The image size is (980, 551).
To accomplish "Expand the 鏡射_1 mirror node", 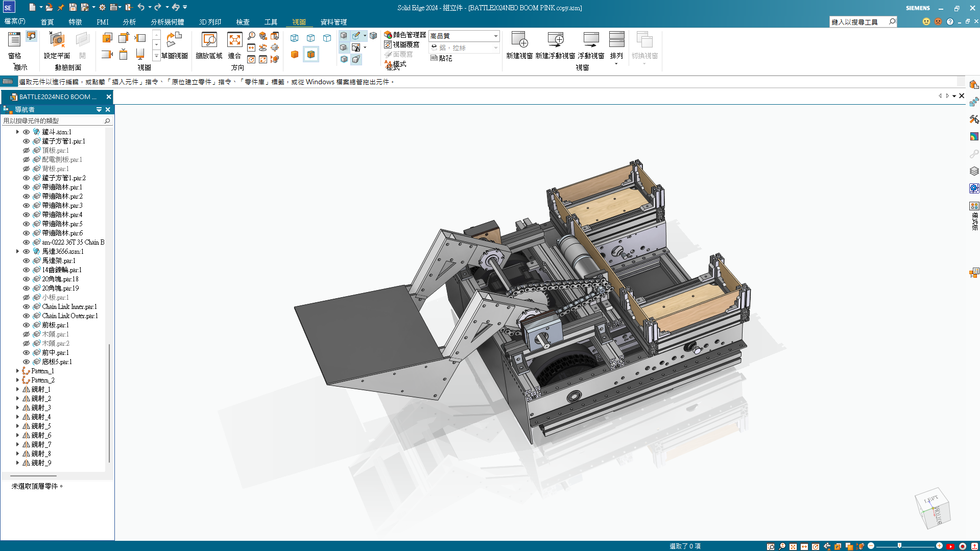I will coord(17,389).
